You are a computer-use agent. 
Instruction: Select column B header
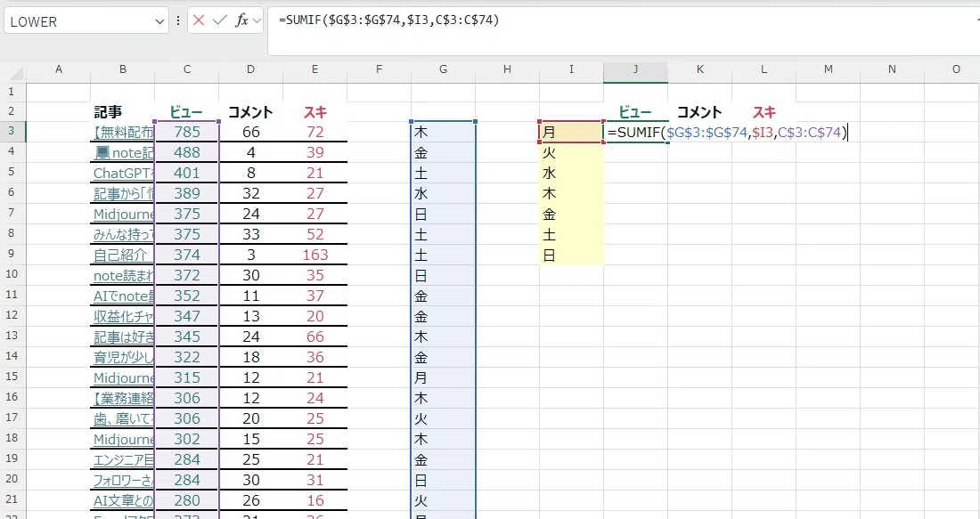pyautogui.click(x=123, y=69)
